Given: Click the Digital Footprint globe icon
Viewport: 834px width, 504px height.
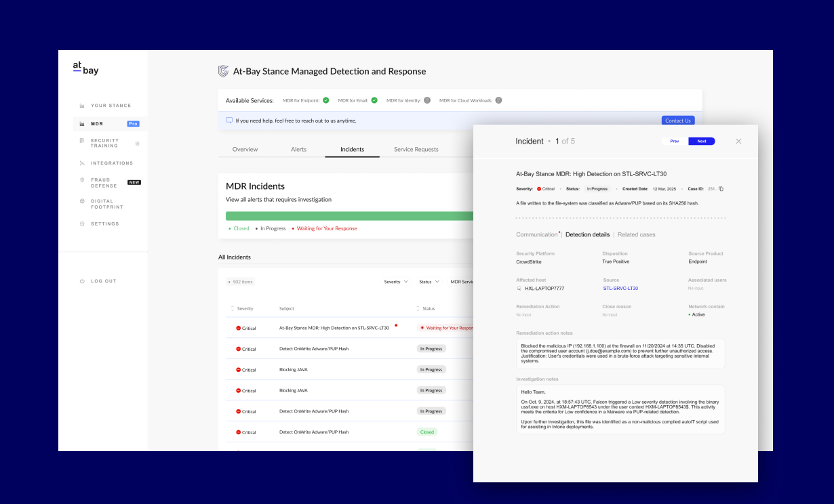Looking at the screenshot, I should point(82,201).
